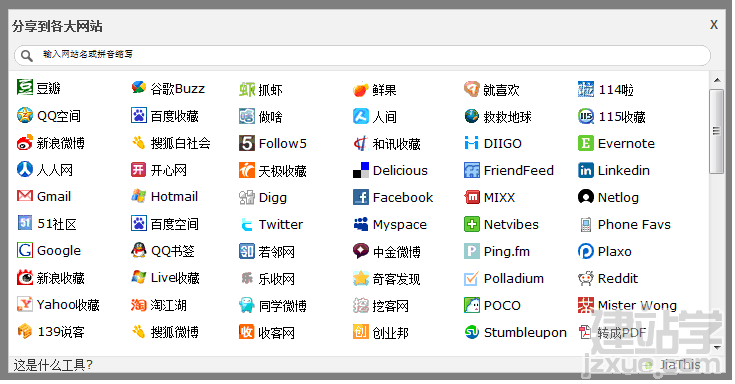The image size is (735, 384).
Task: Click the Google icon
Action: 24,250
